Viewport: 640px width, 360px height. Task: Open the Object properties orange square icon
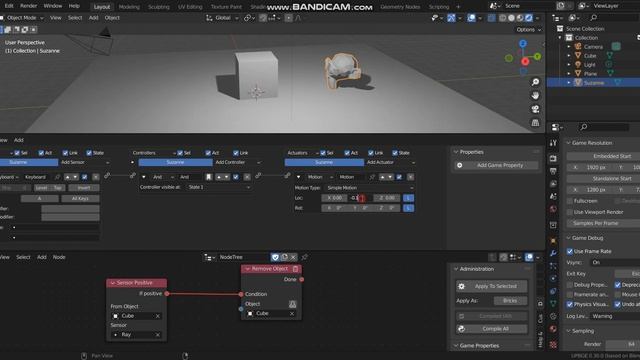pos(553,241)
